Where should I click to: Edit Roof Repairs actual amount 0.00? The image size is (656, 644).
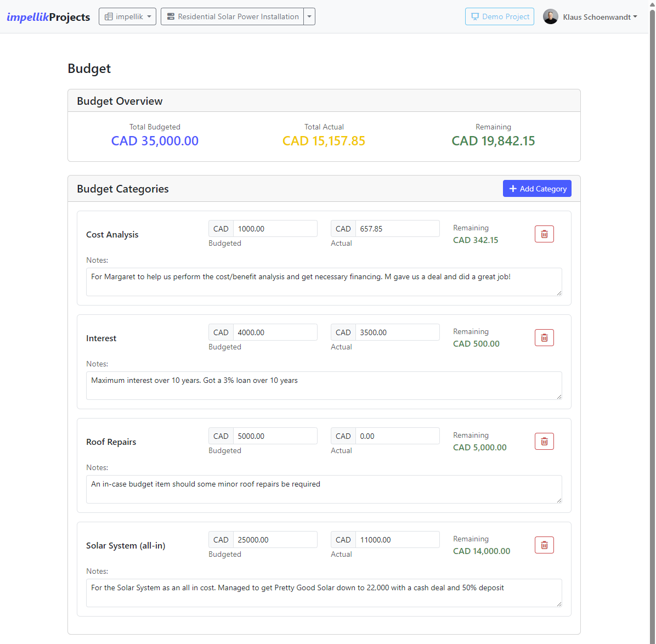(397, 436)
